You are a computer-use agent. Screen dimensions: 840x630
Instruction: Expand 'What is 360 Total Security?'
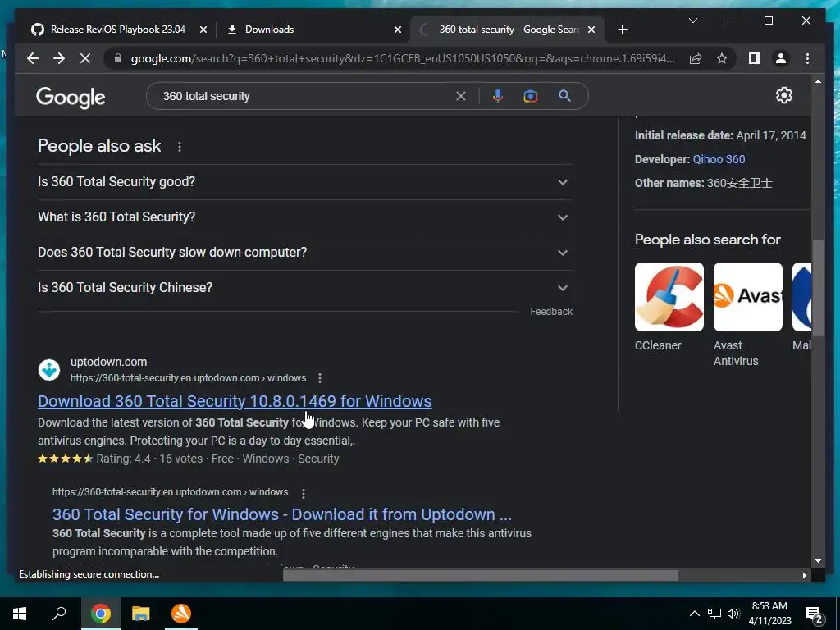coord(305,217)
